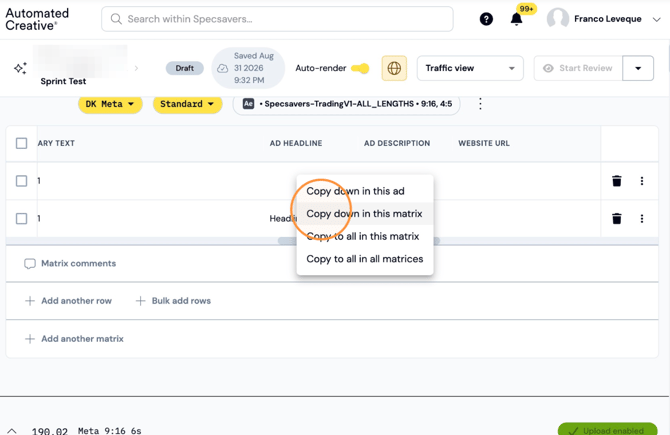This screenshot has height=435, width=670.
Task: Choose Copy to all in all matrices
Action: (x=365, y=259)
